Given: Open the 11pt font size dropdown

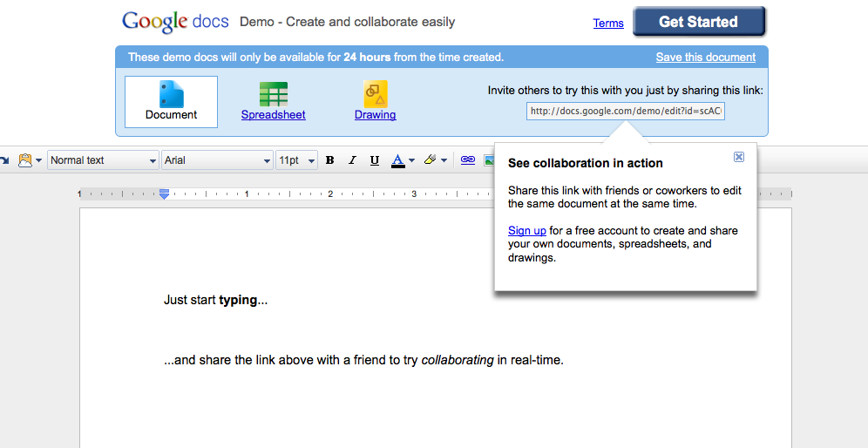Looking at the screenshot, I should pos(296,160).
